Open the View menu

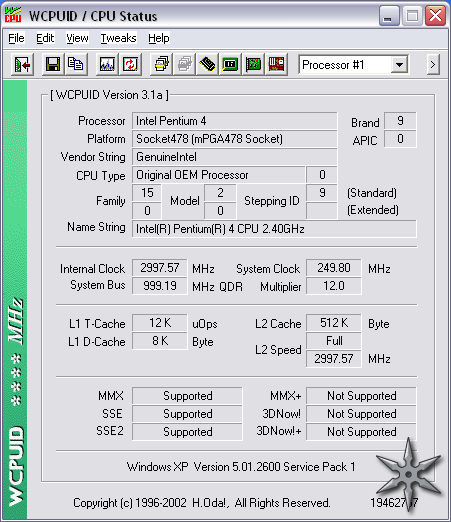click(x=77, y=38)
